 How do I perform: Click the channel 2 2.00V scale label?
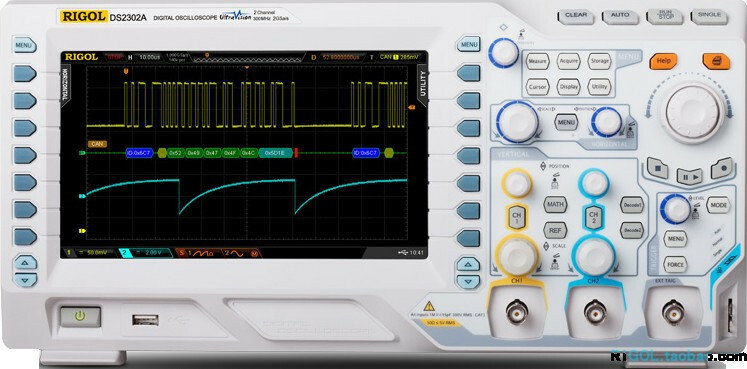pos(145,253)
